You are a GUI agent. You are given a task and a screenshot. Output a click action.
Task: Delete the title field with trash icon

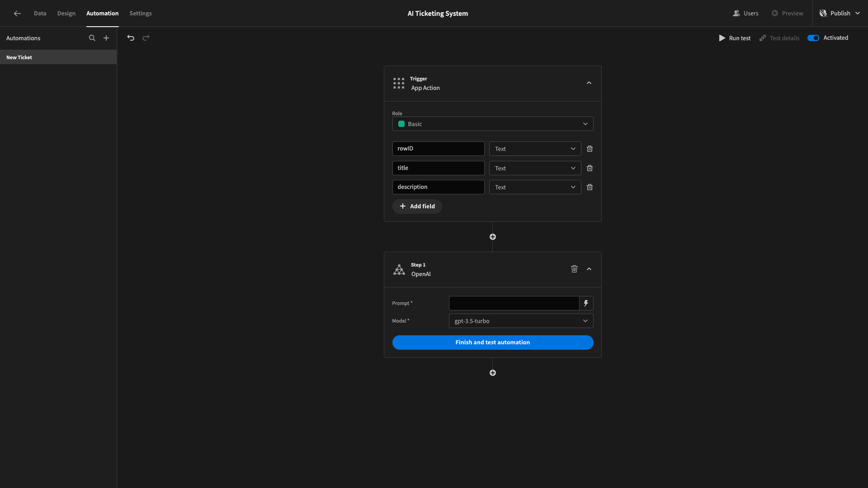point(590,168)
